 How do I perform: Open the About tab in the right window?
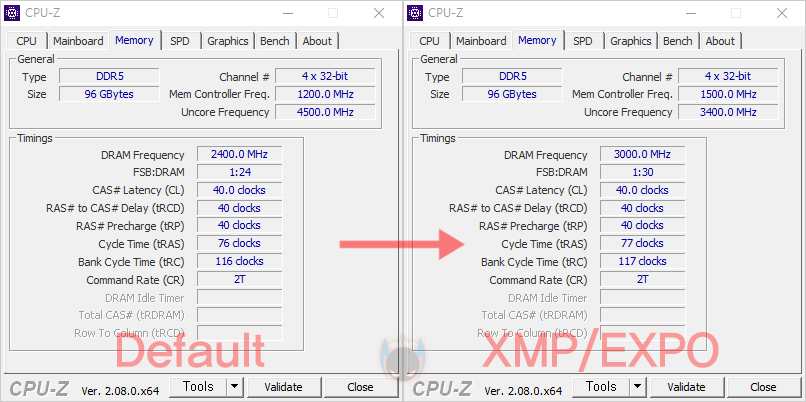[720, 41]
